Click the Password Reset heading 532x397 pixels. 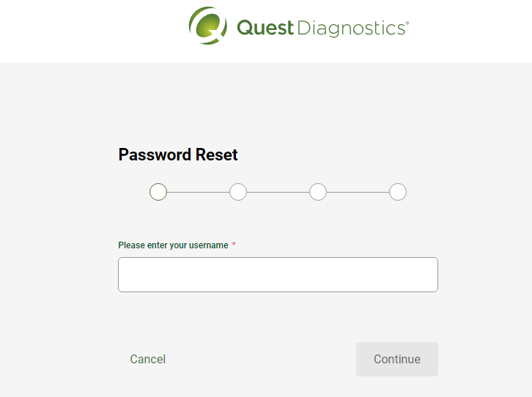[178, 155]
